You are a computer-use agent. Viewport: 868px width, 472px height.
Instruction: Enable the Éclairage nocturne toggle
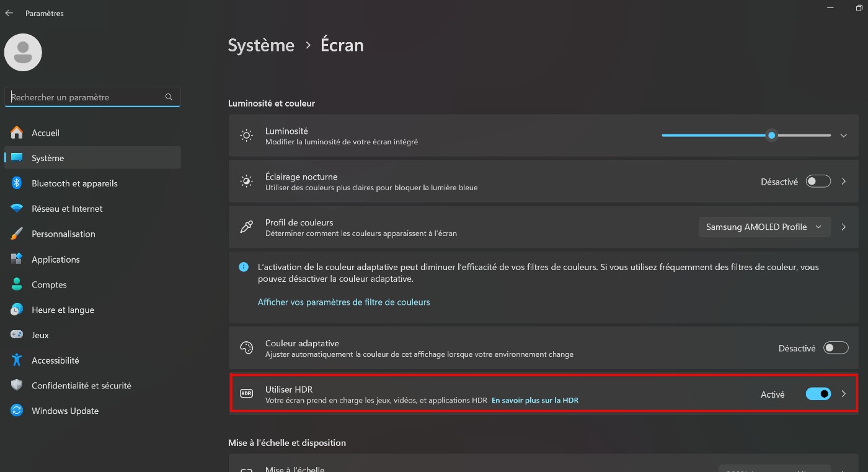pyautogui.click(x=818, y=181)
